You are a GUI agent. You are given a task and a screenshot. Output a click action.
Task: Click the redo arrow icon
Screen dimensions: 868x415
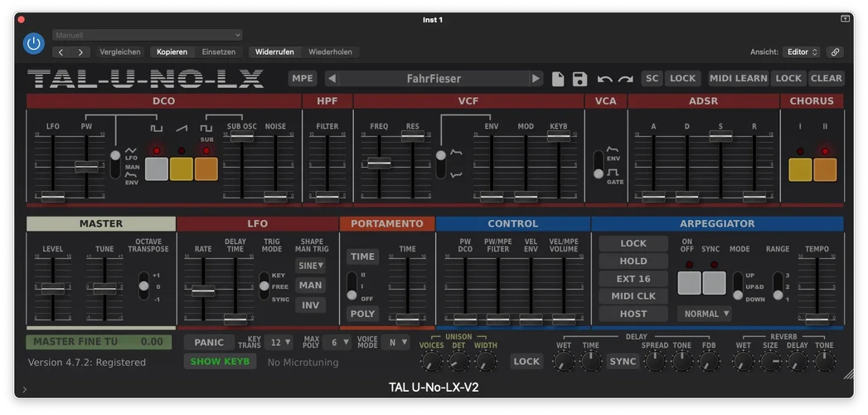tap(626, 79)
